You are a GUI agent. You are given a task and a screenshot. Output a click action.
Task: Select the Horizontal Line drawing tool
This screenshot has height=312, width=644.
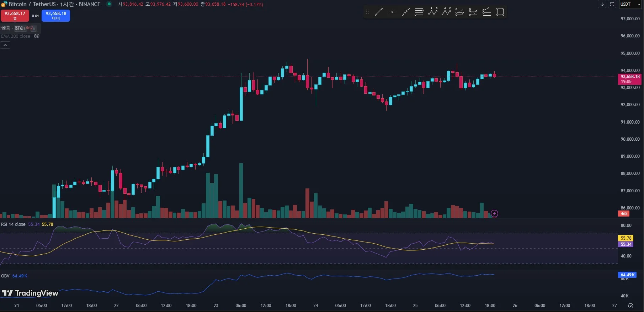(x=392, y=12)
